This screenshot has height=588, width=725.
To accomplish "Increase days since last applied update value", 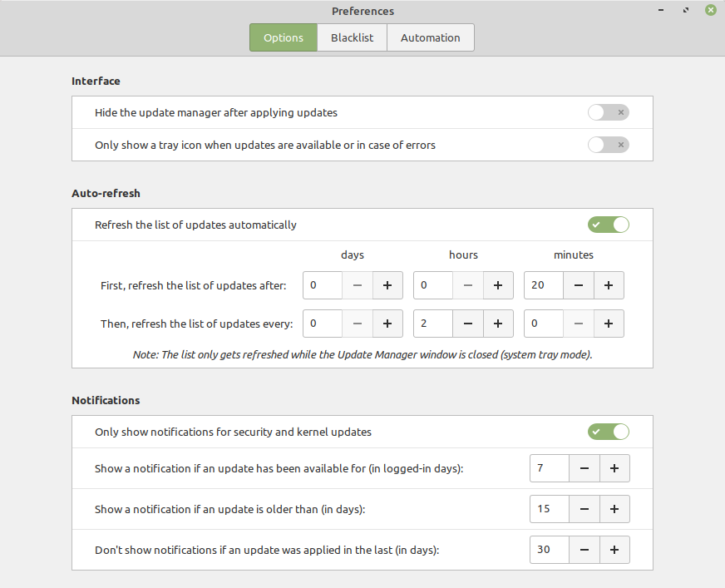I will [x=614, y=550].
